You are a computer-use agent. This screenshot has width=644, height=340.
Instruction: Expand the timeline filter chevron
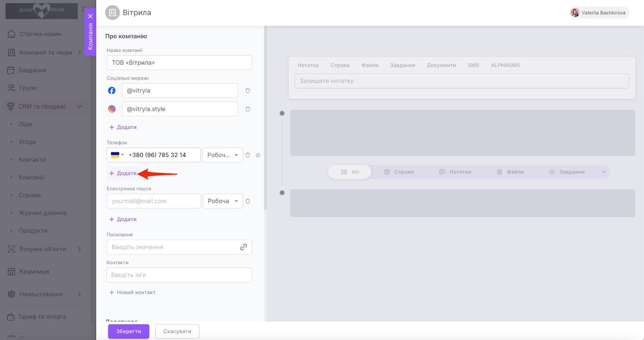(x=603, y=172)
